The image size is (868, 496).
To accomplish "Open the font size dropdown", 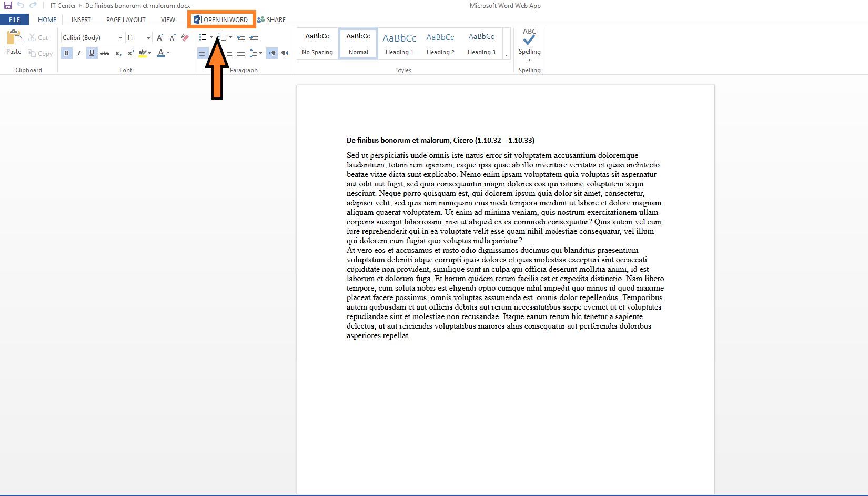I will (x=146, y=37).
